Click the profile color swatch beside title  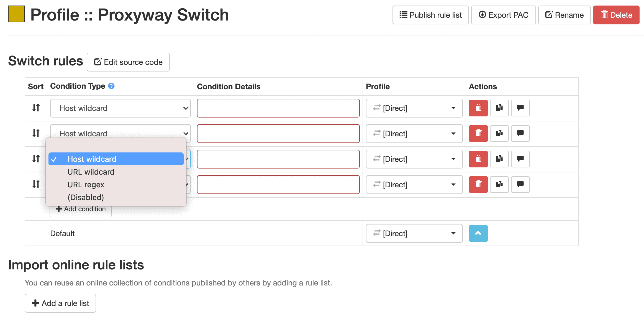16,14
